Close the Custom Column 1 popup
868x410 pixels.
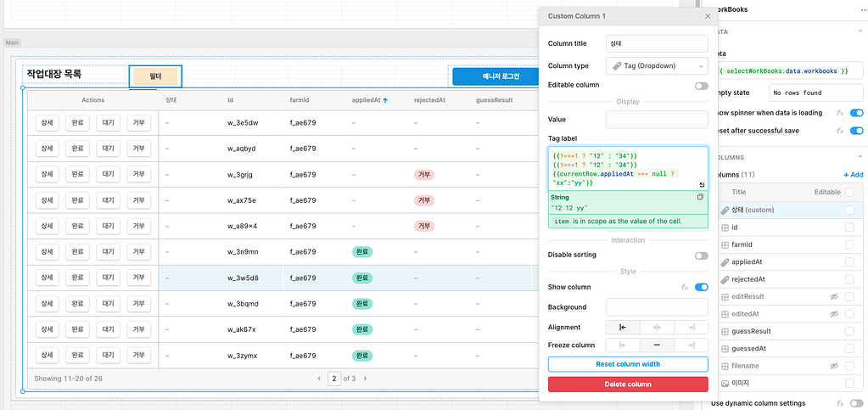(x=708, y=17)
